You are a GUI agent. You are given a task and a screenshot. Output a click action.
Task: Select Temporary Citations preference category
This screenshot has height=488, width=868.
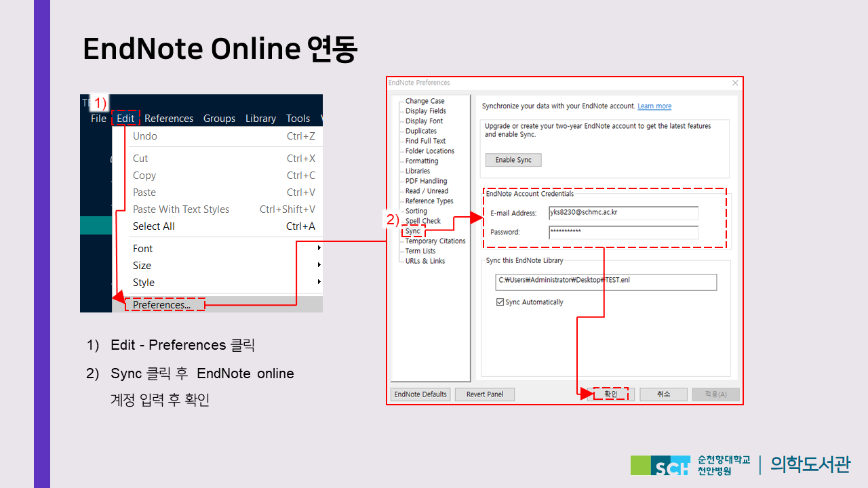click(x=435, y=241)
